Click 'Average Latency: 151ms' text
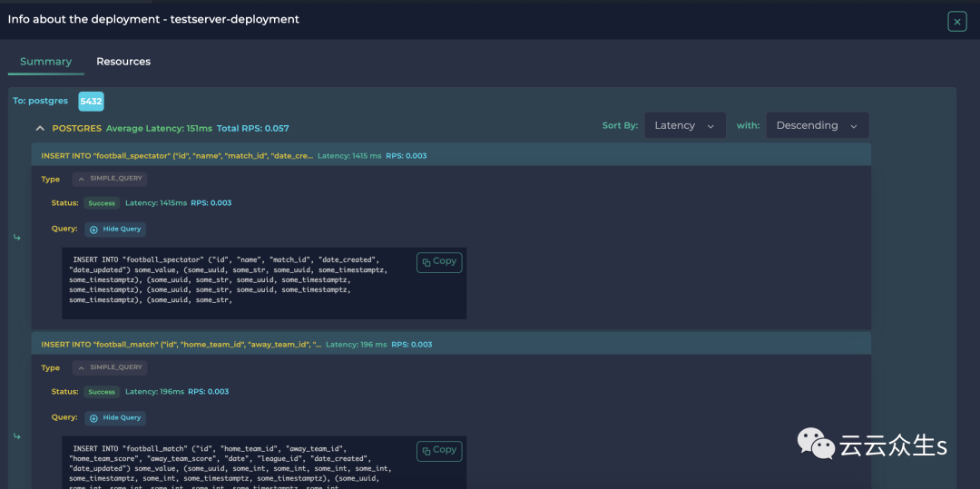Viewport: 980px width, 489px height. (x=160, y=128)
